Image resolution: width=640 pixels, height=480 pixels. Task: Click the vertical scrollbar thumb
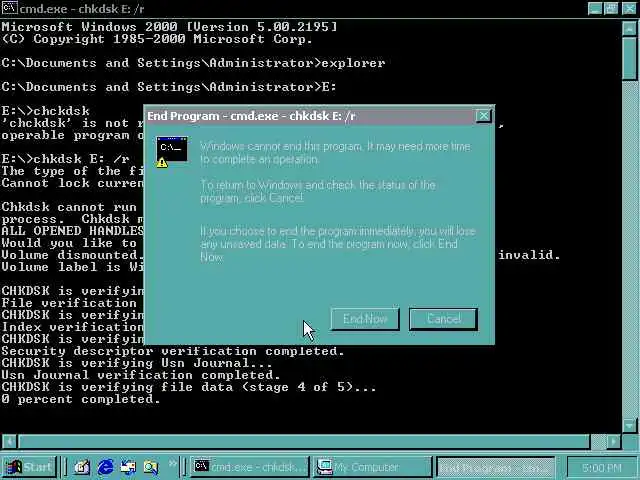pos(629,58)
